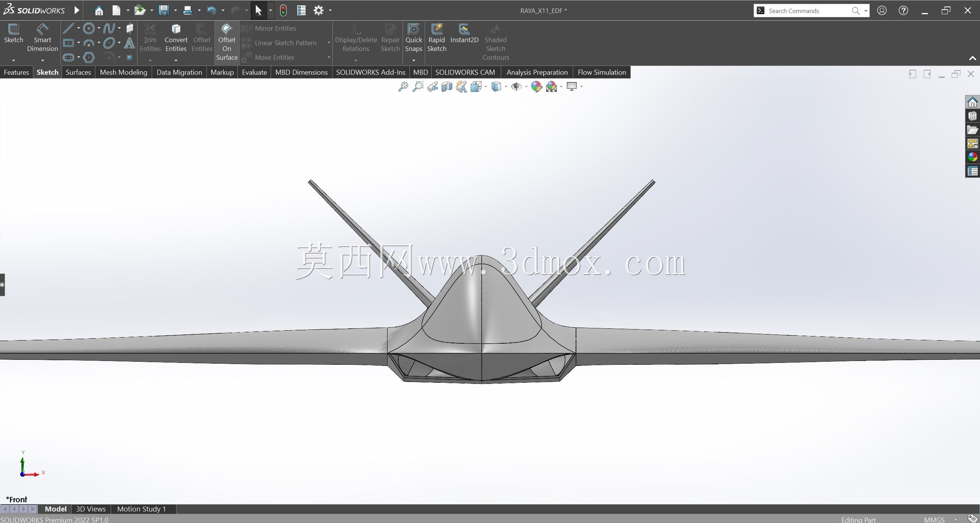The height and width of the screenshot is (523, 980).
Task: Expand Smart Dimension dropdown arrow
Action: (x=43, y=61)
